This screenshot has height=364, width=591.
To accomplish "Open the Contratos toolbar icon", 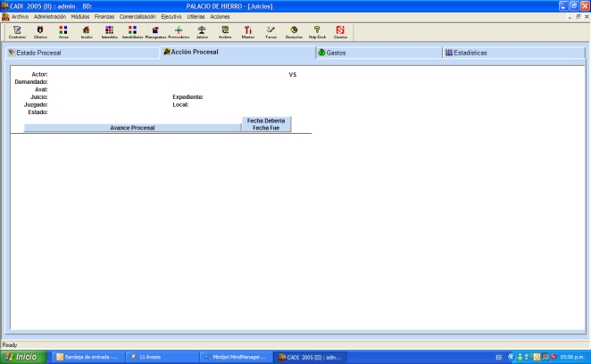I will tap(17, 32).
